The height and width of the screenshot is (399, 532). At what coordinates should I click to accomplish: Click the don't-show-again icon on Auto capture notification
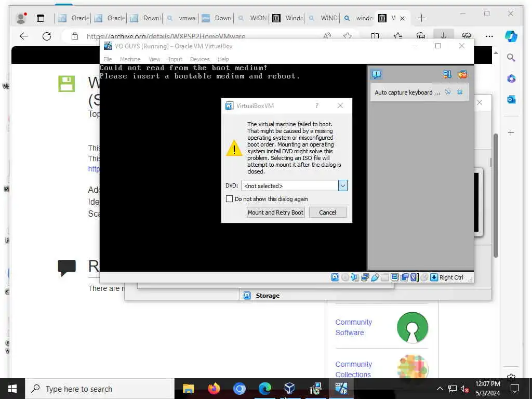[448, 92]
